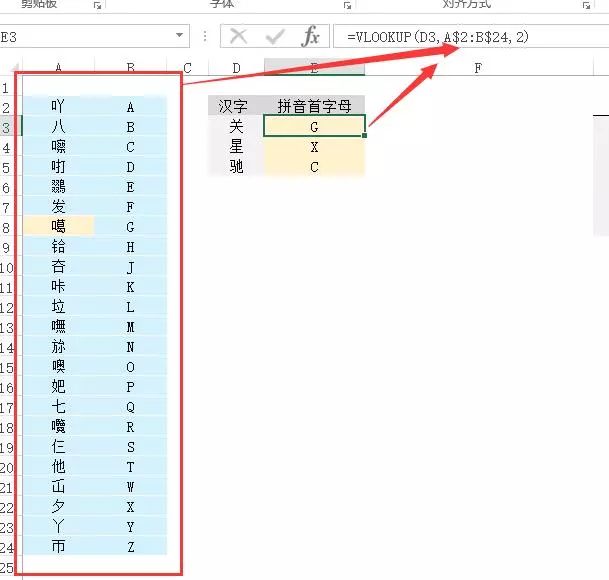Select column B cell with letter Q

(130, 407)
